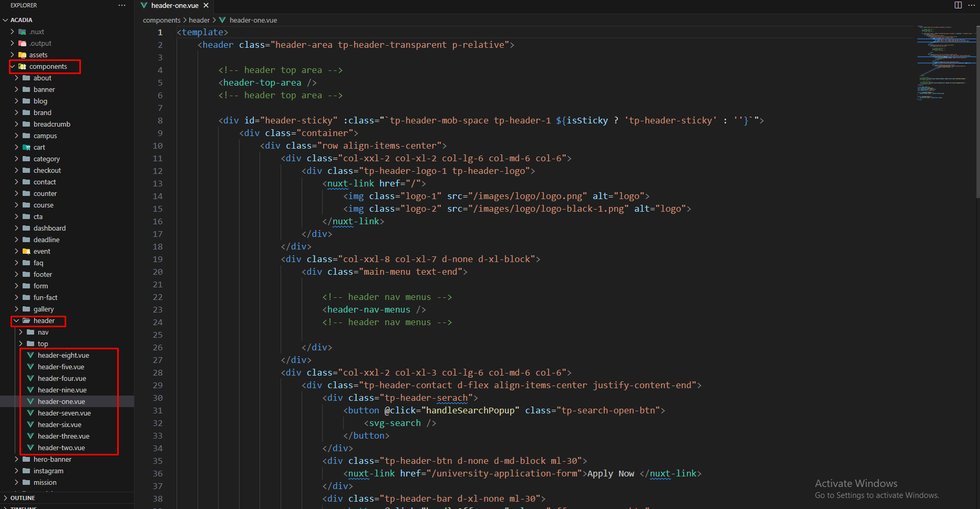Expand the hero-banner folder

coord(16,459)
